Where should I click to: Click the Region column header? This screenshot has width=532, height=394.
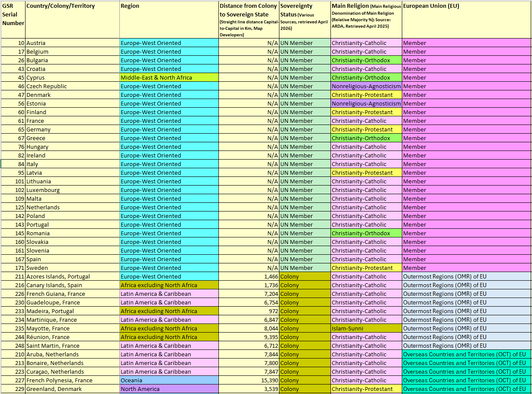(169, 20)
